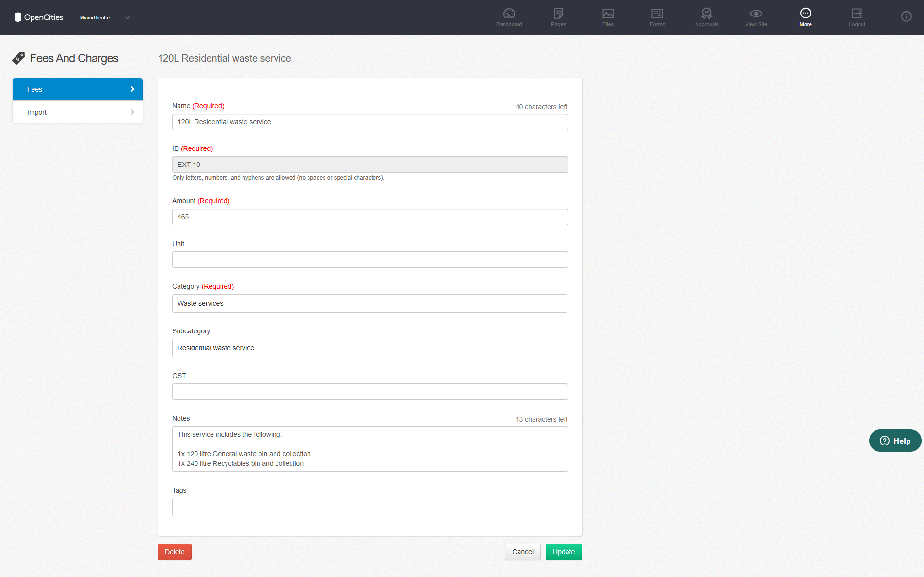This screenshot has height=577, width=924.
Task: Click into the Amount input field
Action: [x=370, y=217]
